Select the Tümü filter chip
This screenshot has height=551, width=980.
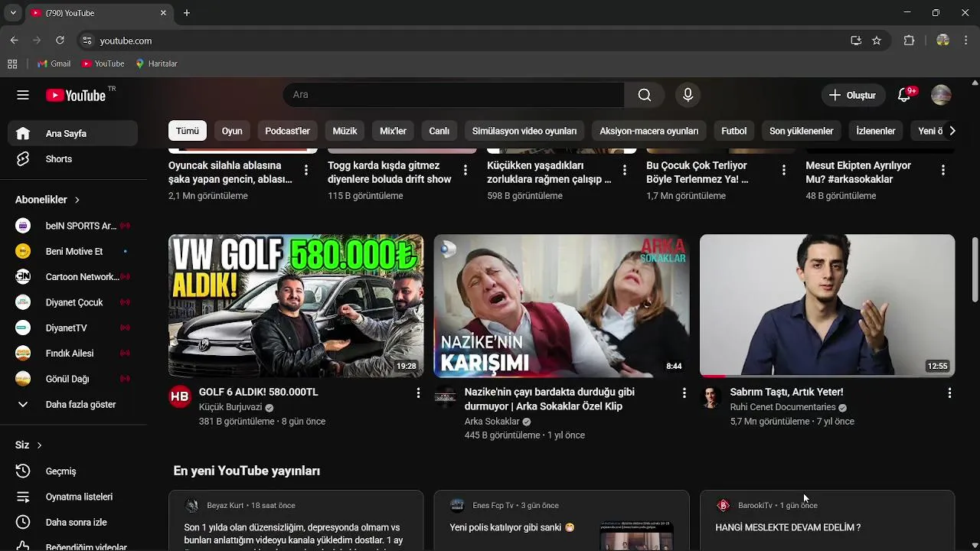188,131
